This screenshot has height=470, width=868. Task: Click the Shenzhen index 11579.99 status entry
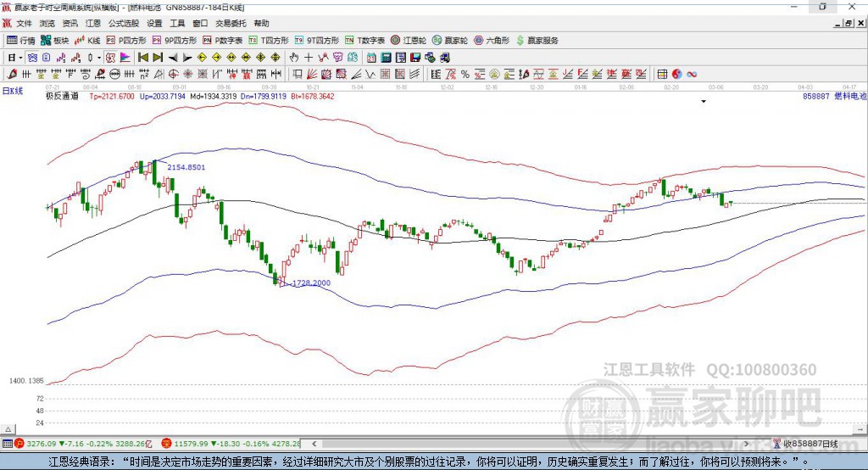231,444
